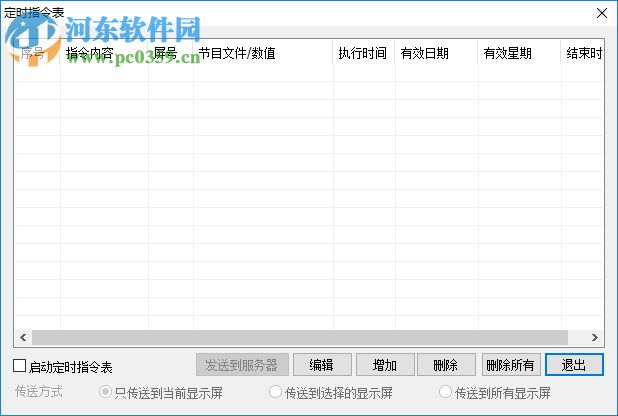Click the 删除所有 button
This screenshot has height=416, width=618.
511,365
